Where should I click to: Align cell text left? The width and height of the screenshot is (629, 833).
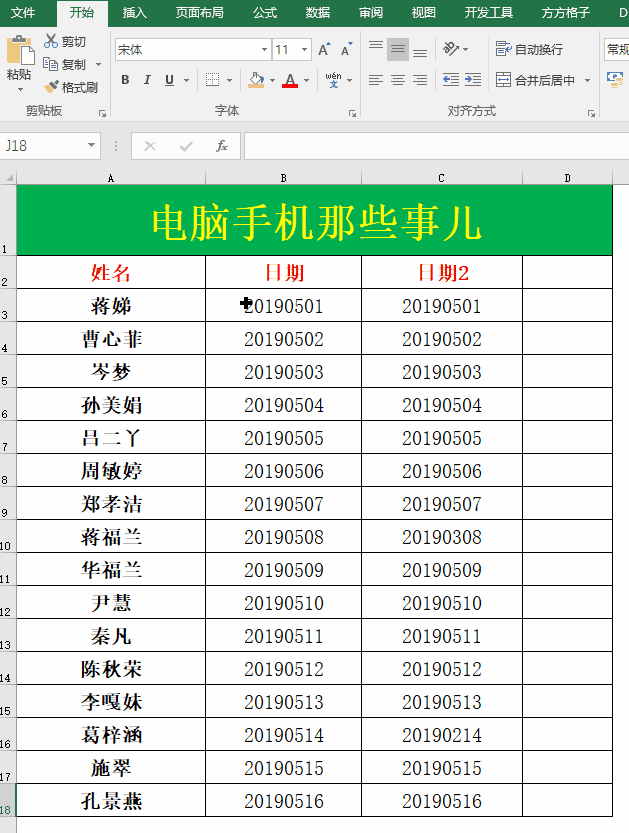[376, 80]
